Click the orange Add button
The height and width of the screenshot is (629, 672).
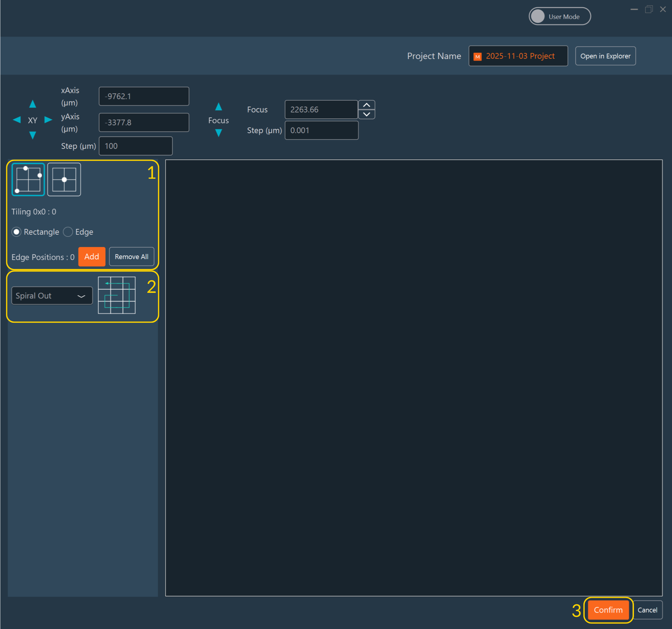(x=92, y=257)
